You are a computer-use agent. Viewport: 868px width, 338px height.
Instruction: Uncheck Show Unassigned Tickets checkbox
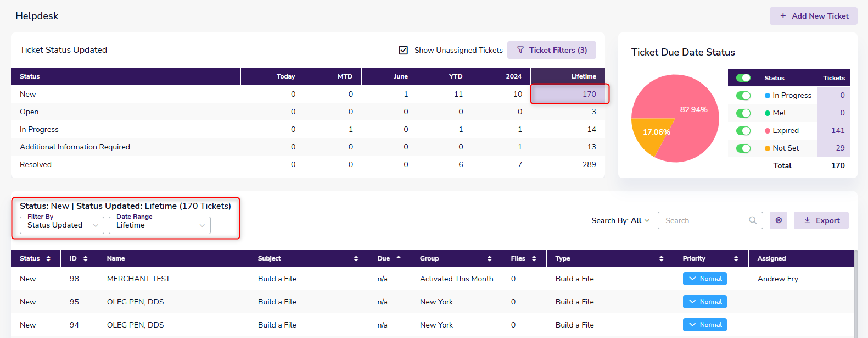click(x=404, y=50)
